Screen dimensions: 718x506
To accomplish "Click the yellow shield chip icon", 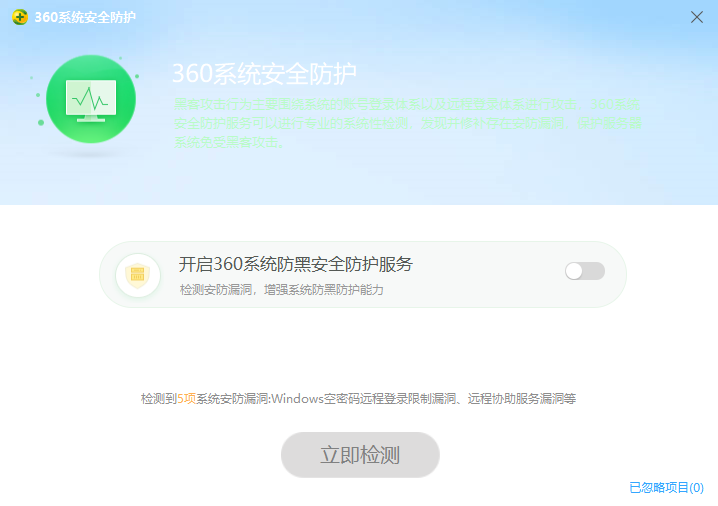I will pos(138,274).
